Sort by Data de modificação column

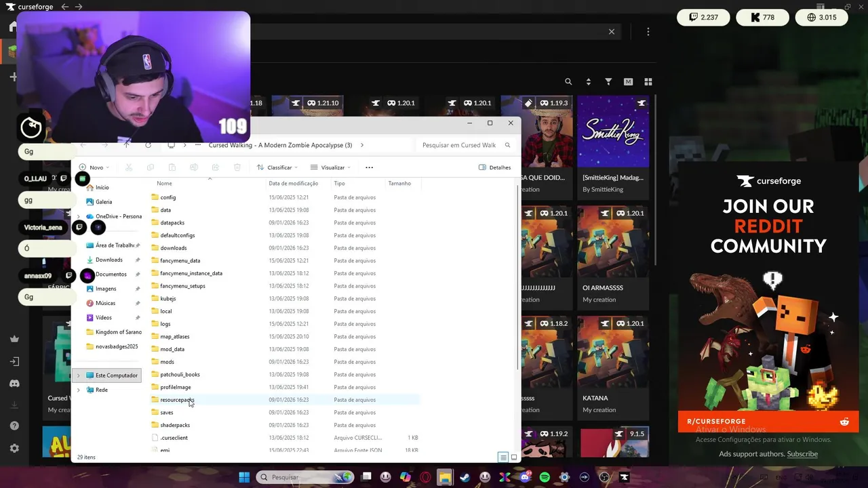pos(293,183)
